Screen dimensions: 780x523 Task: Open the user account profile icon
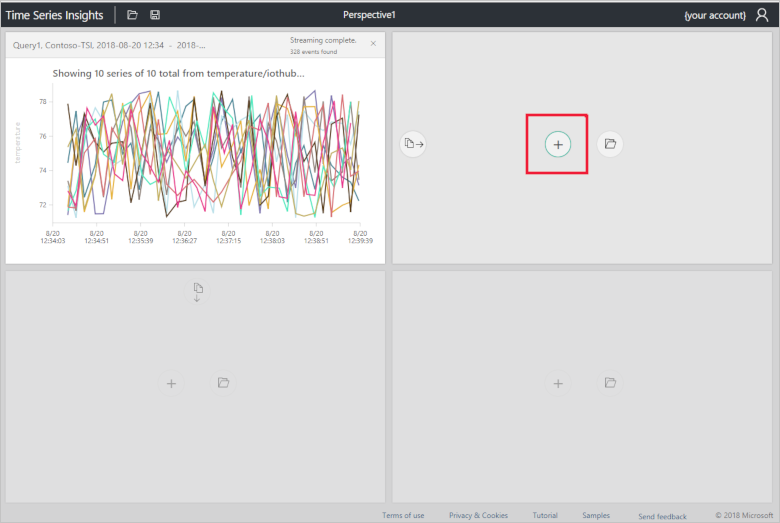[762, 15]
